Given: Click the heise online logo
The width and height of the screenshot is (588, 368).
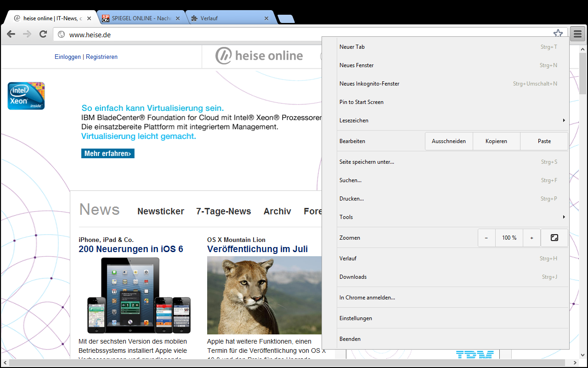Looking at the screenshot, I should click(260, 56).
